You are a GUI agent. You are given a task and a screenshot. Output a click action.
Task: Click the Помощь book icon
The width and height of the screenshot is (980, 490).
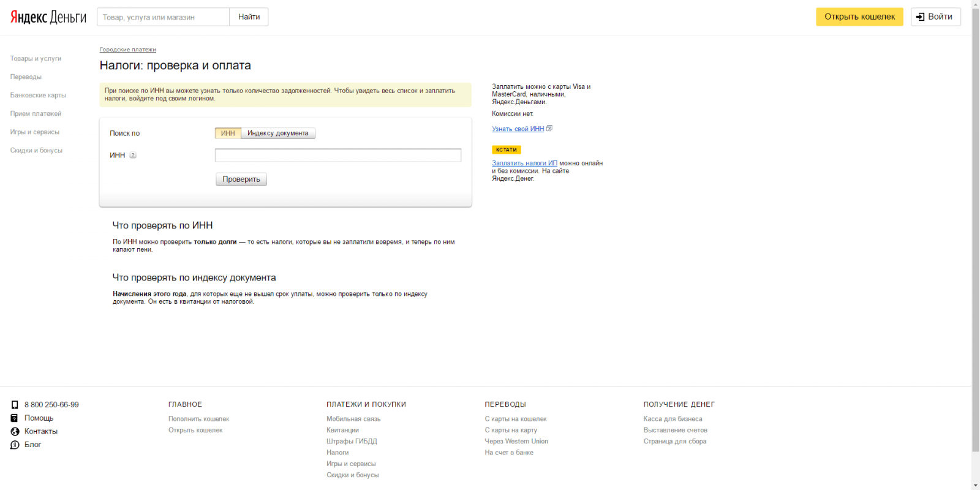point(14,418)
